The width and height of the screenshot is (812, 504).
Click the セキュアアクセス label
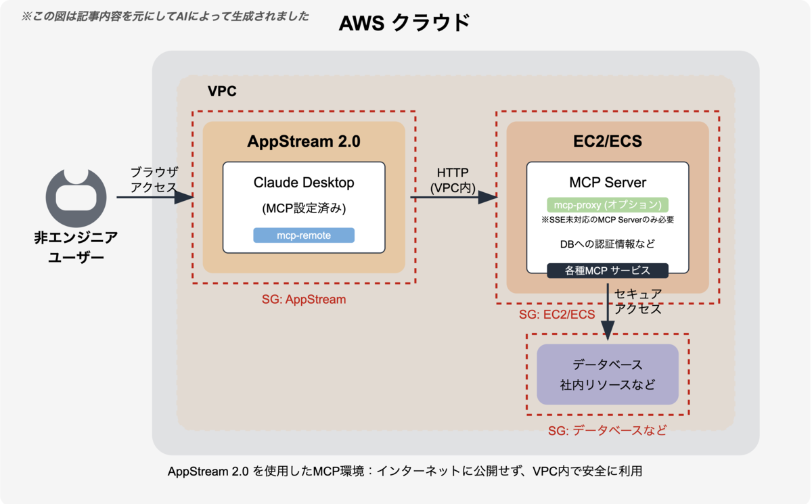(x=638, y=301)
